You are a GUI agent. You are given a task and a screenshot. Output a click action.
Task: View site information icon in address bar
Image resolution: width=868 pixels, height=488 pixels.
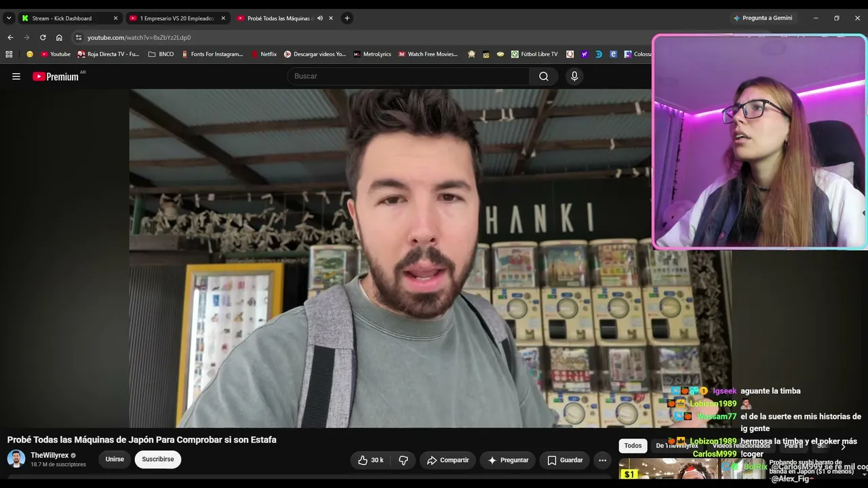(x=79, y=37)
